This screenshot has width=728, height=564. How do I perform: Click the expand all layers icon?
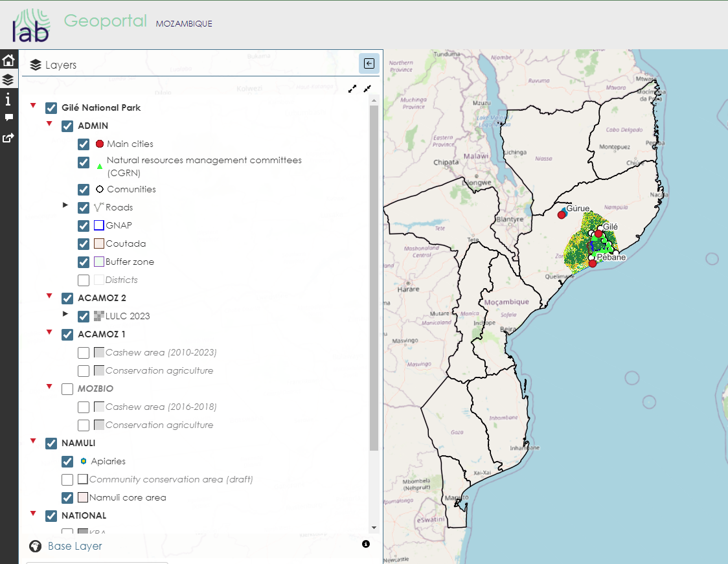pos(352,89)
